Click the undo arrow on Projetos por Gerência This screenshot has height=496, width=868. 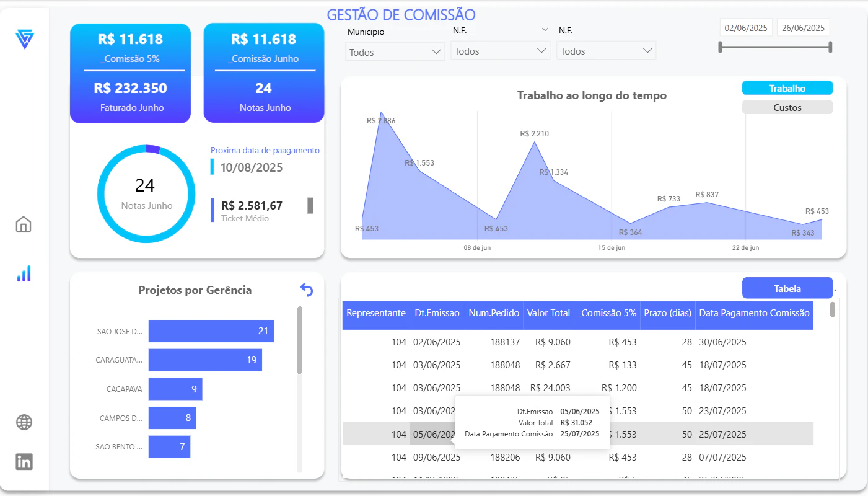(307, 290)
